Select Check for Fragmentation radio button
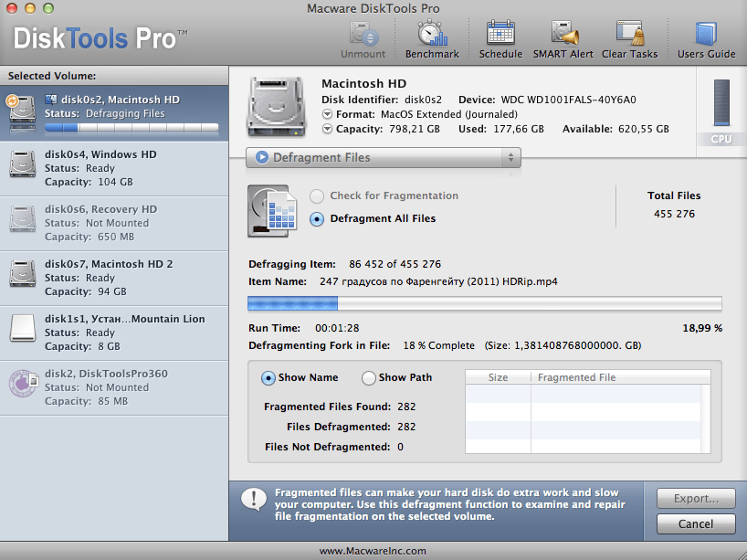This screenshot has height=560, width=747. (317, 195)
